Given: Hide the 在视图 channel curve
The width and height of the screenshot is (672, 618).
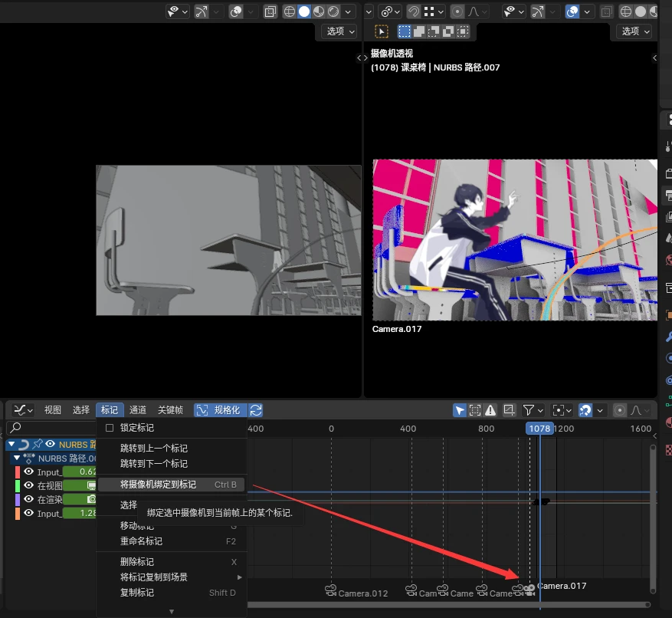Looking at the screenshot, I should (x=28, y=485).
